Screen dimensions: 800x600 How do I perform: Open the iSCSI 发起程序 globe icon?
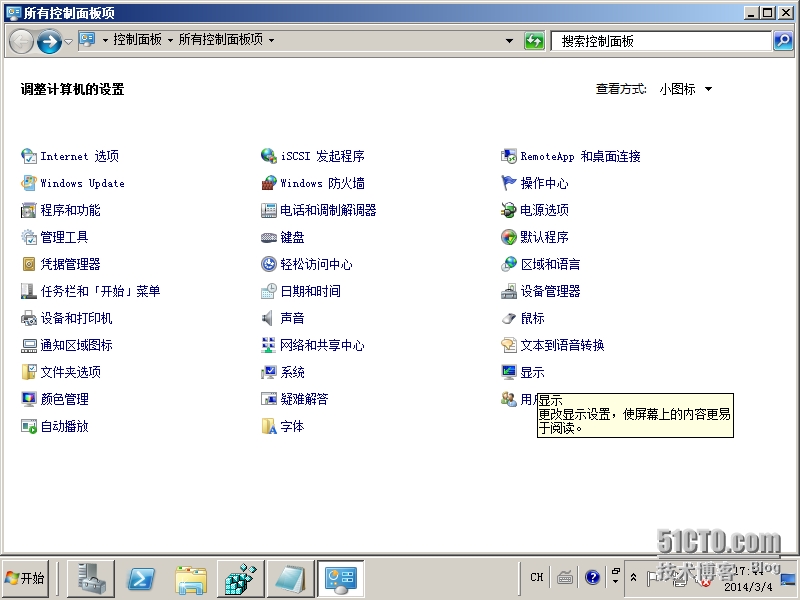269,156
